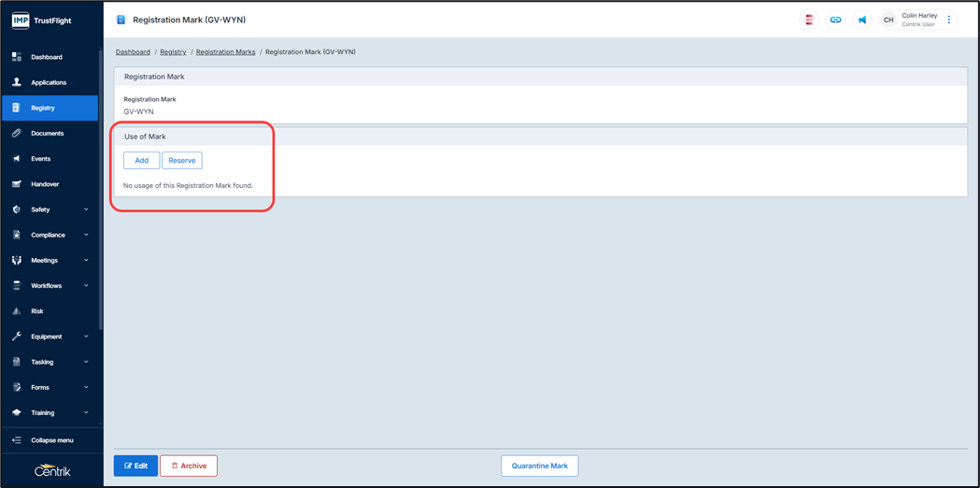Click the Centrik logo in sidebar footer

coord(52,471)
